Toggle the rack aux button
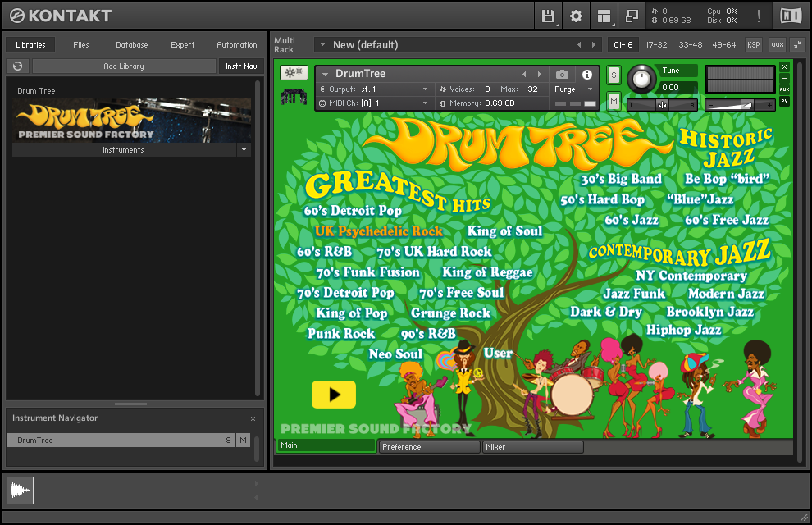Image resolution: width=812 pixels, height=525 pixels. 778,45
